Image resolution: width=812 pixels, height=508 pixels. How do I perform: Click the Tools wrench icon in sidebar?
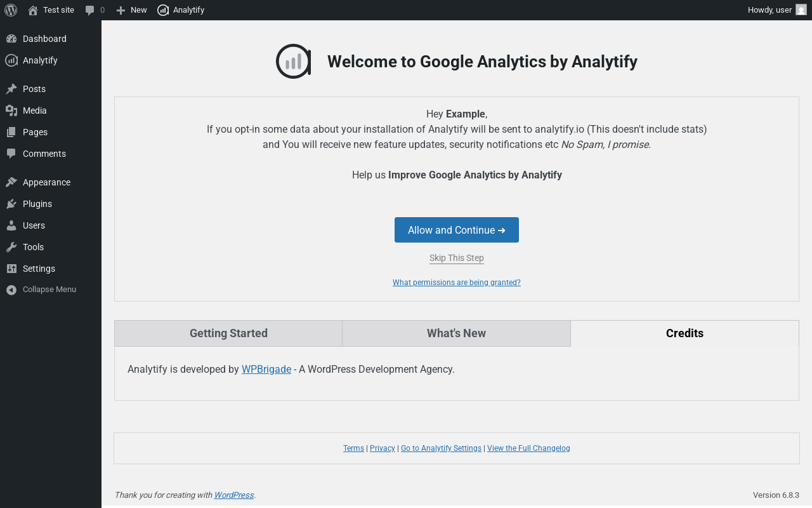point(11,247)
